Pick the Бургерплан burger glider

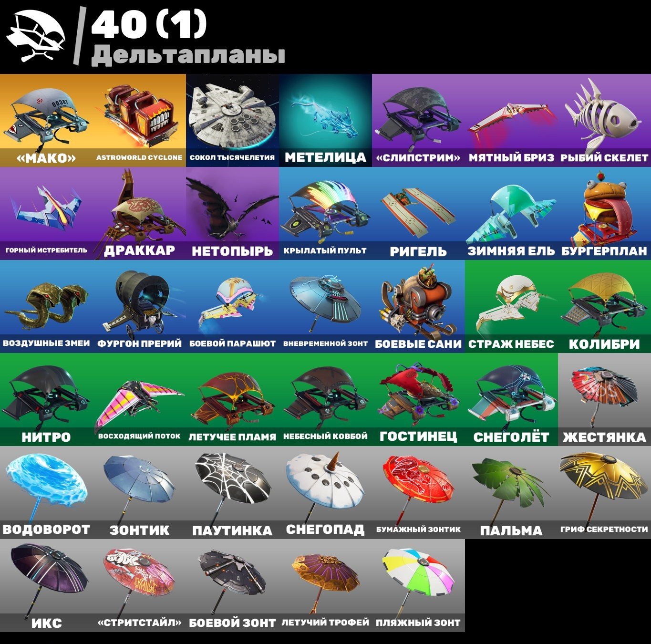point(604,213)
